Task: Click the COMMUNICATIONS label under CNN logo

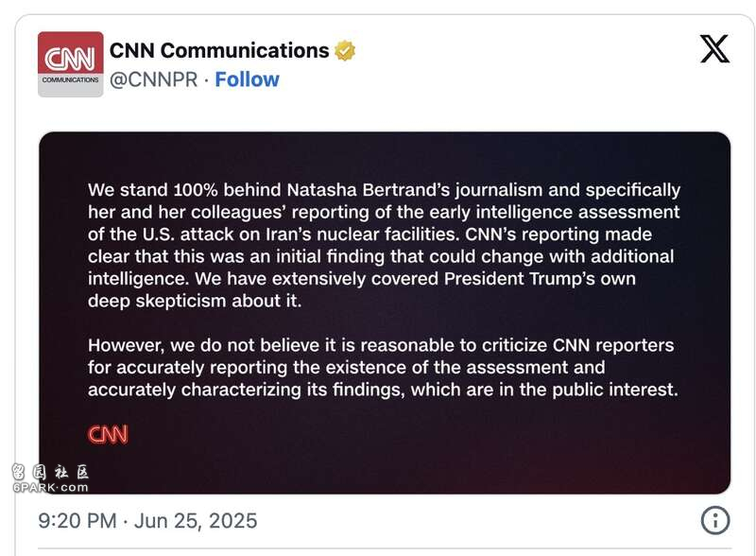Action: tap(70, 79)
